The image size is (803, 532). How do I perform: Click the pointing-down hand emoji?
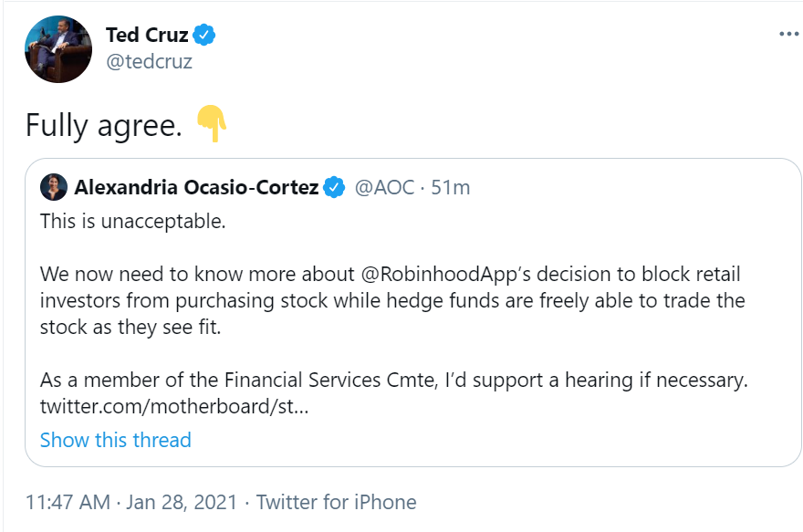(211, 124)
